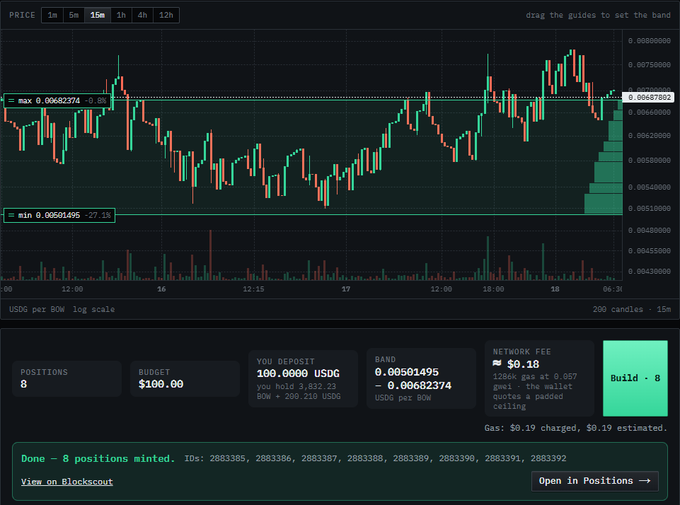Click position ID 2883385
This screenshot has height=505, width=680.
coord(227,459)
